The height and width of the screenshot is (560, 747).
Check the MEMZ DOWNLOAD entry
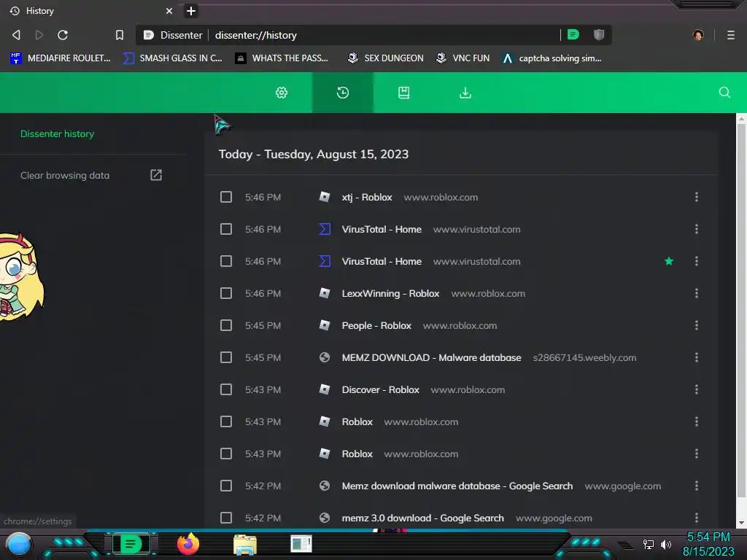226,357
